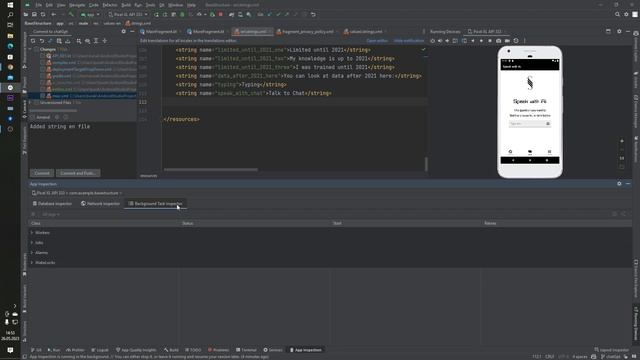
Task: Click Open editor link in notification bar
Action: [x=377, y=41]
